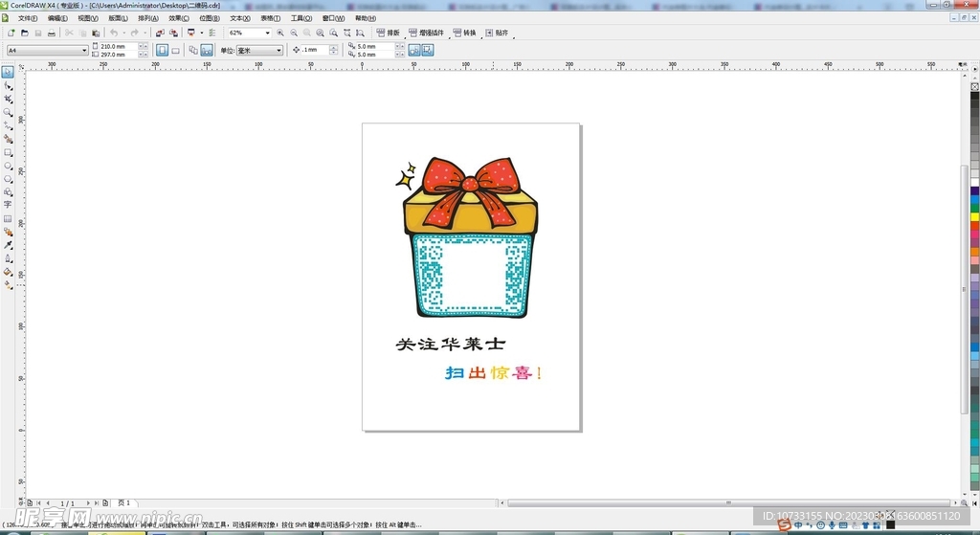Toggle the 贴齐 snap option

pos(498,33)
